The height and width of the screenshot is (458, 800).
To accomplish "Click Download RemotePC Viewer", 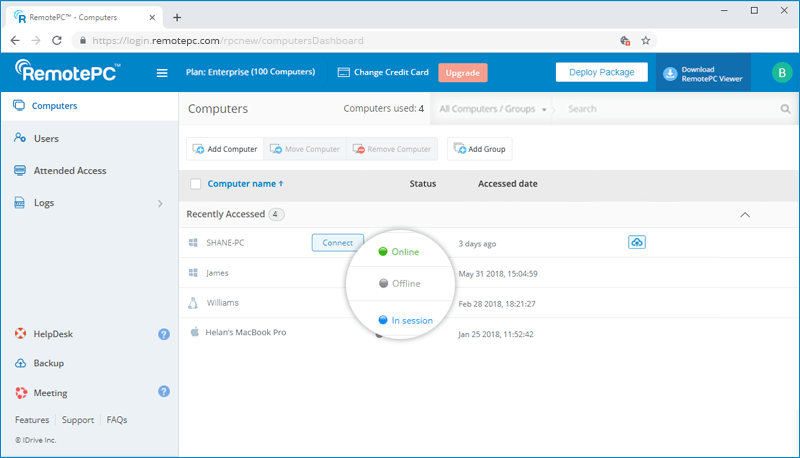I will (703, 74).
